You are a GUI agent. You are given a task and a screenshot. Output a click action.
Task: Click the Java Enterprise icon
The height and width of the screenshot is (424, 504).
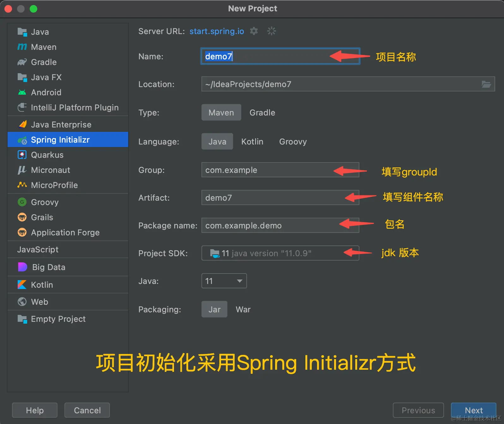click(22, 125)
